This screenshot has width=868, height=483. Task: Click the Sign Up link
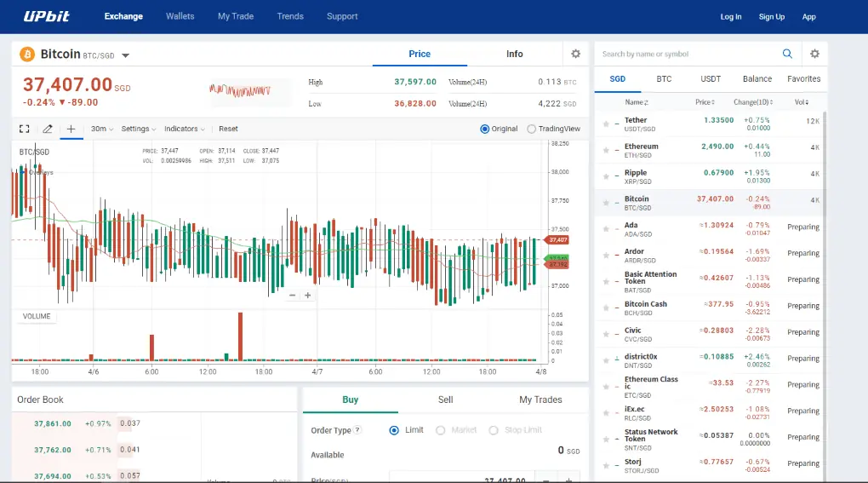click(772, 16)
